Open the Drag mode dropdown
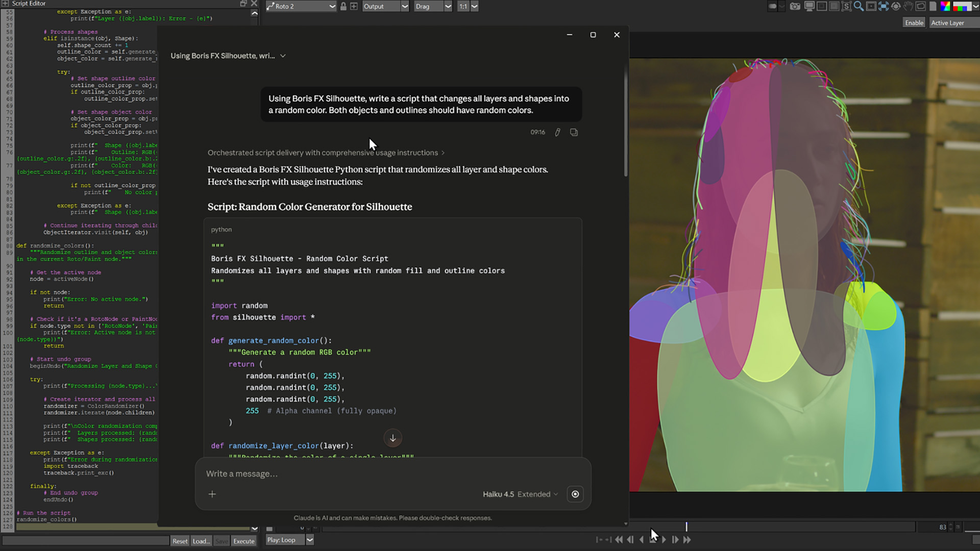 click(433, 7)
